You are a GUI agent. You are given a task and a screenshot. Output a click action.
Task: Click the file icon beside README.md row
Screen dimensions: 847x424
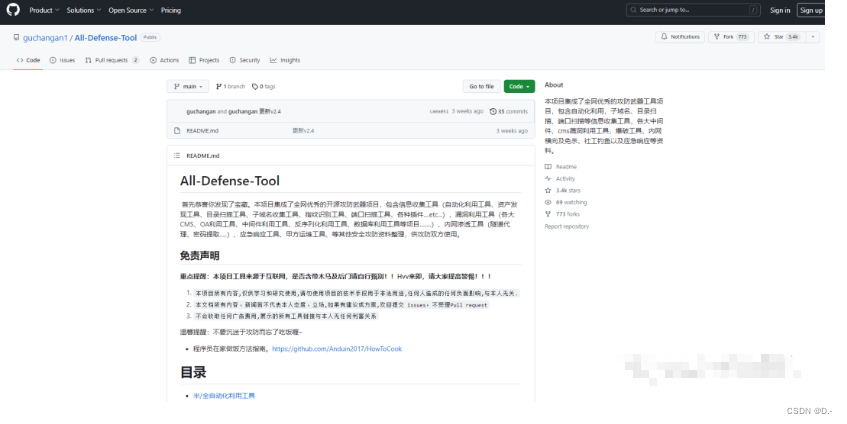[x=177, y=131]
